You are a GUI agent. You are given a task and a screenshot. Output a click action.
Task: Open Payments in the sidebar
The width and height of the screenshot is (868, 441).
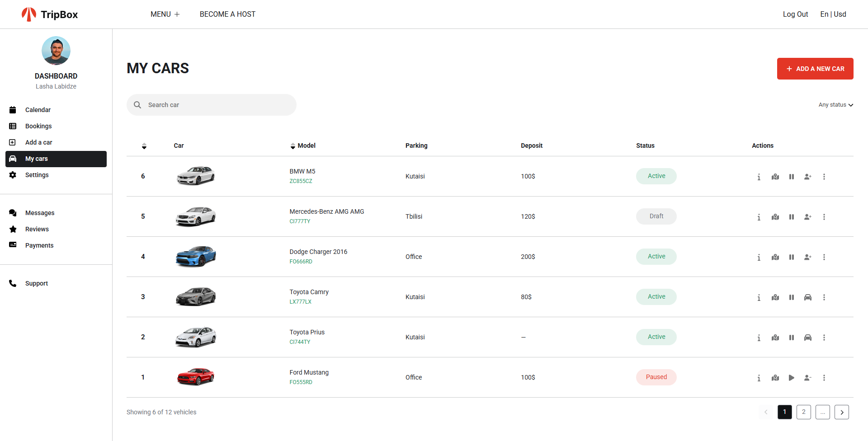click(x=56, y=245)
